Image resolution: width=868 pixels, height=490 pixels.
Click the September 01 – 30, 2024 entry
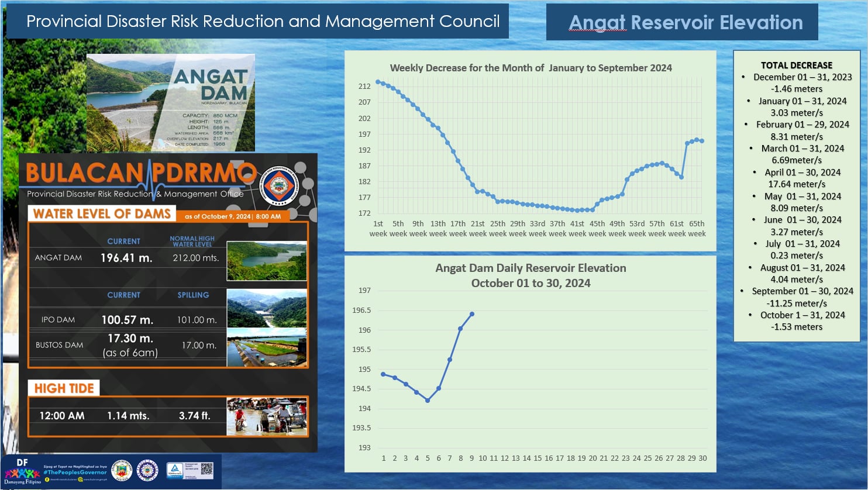(x=802, y=291)
